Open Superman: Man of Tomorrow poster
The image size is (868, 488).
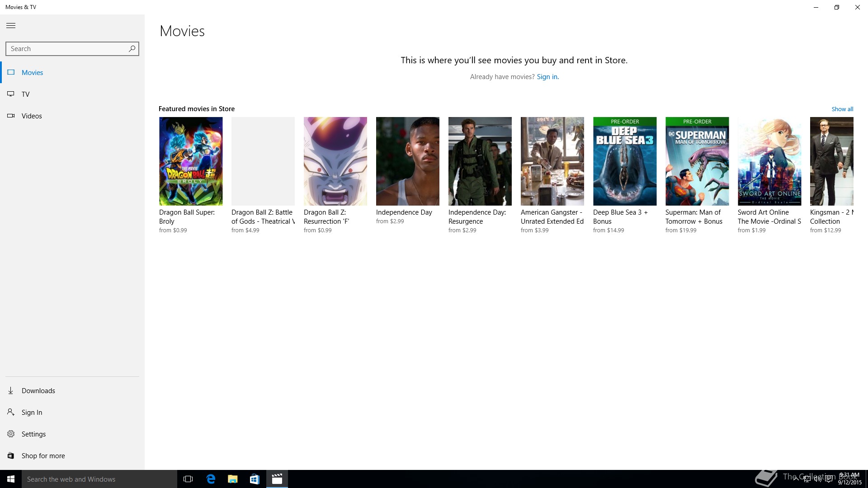(697, 161)
